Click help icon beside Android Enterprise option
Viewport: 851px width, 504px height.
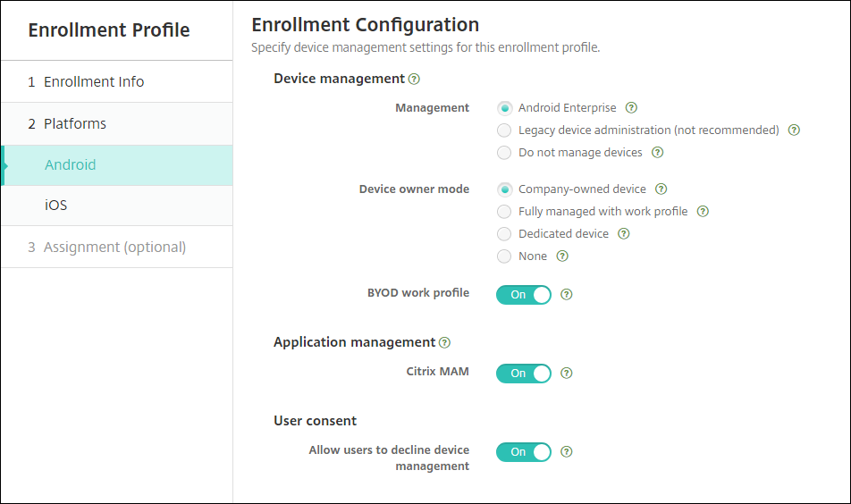tap(631, 108)
